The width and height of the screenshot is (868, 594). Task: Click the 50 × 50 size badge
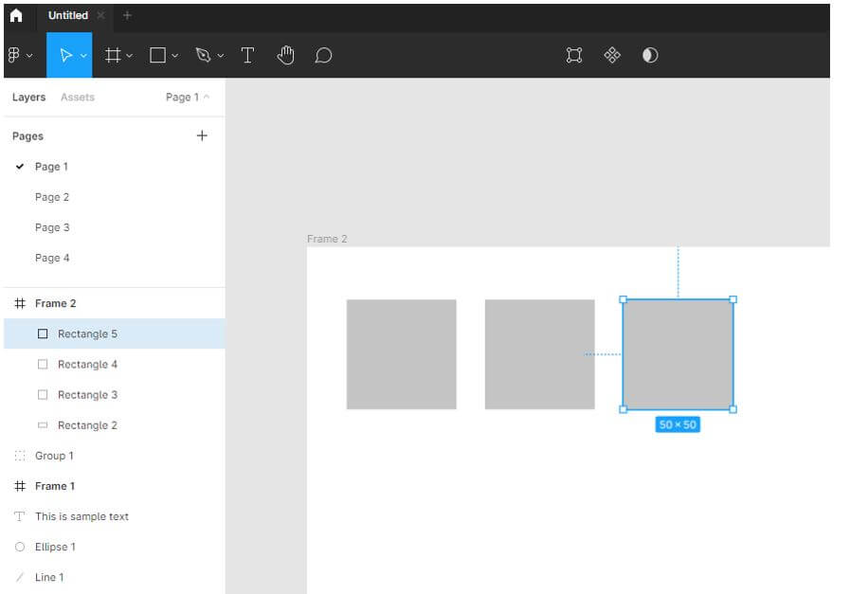(678, 424)
